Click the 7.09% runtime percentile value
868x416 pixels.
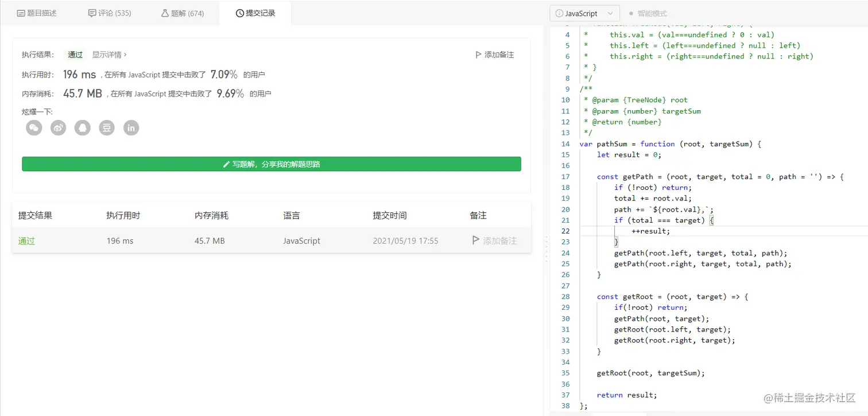[224, 75]
